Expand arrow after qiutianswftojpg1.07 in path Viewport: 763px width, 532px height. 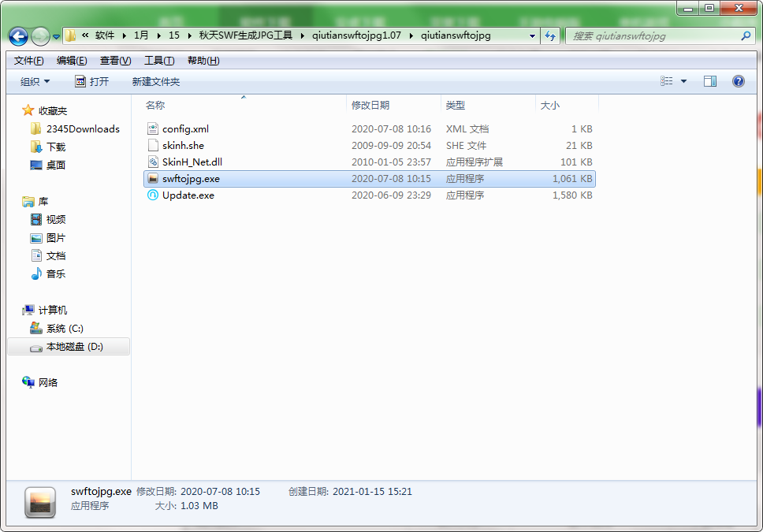[411, 35]
